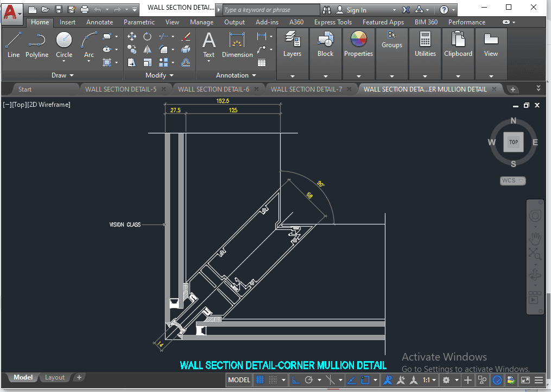
Task: Open the annotation scale 1:1 dropdown
Action: click(x=429, y=380)
